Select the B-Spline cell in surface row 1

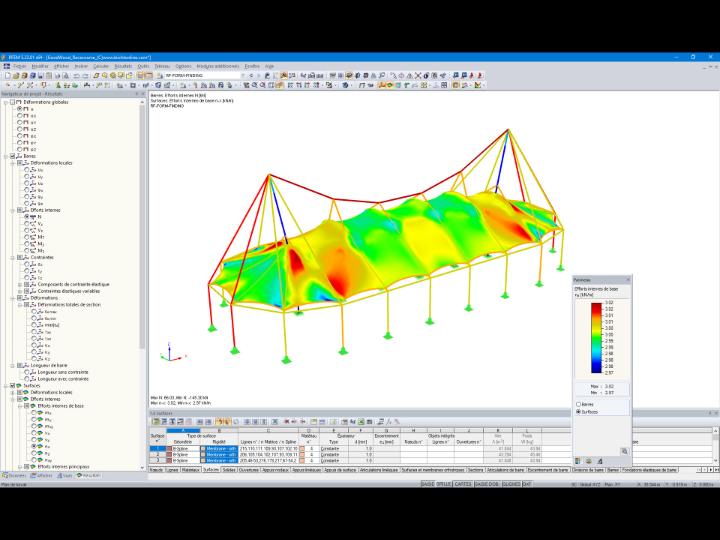[183, 449]
